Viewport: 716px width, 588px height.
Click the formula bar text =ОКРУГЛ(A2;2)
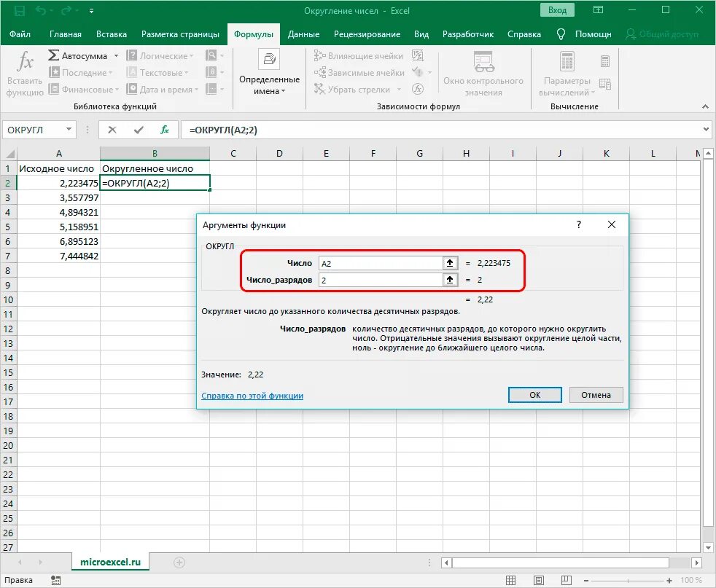(x=223, y=130)
